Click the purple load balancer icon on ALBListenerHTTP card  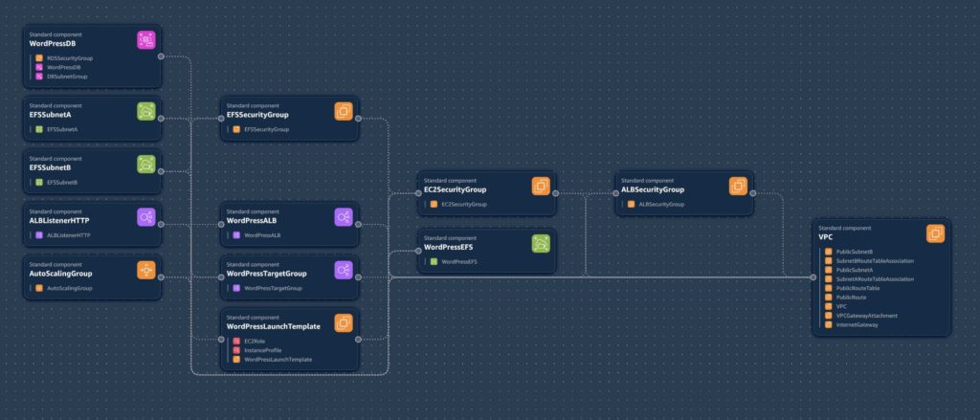[145, 217]
